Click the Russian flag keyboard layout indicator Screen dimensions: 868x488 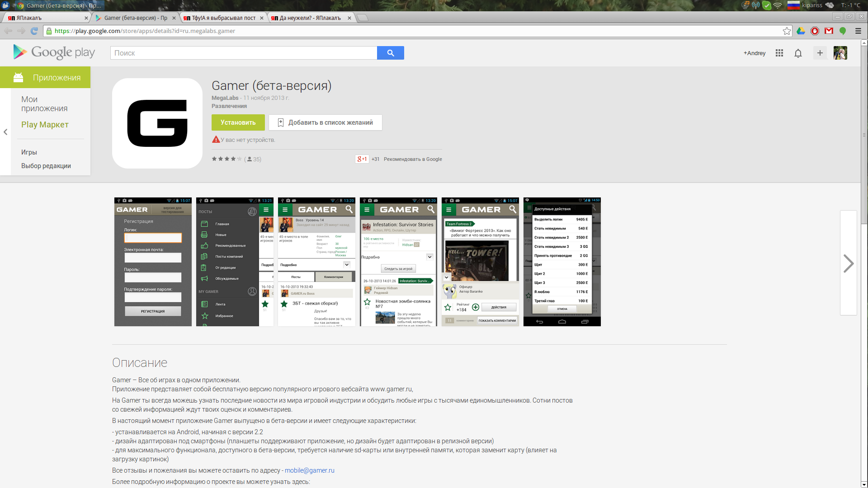(x=793, y=5)
